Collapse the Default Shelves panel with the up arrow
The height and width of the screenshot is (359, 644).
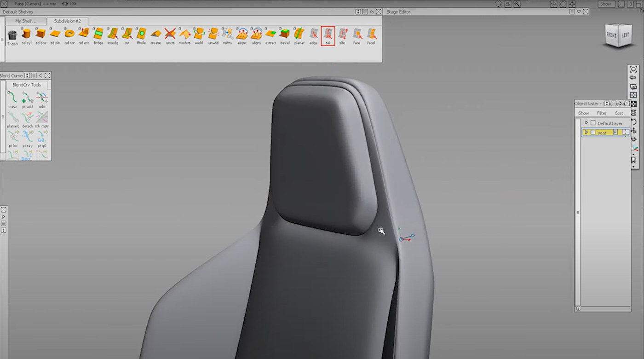point(372,12)
